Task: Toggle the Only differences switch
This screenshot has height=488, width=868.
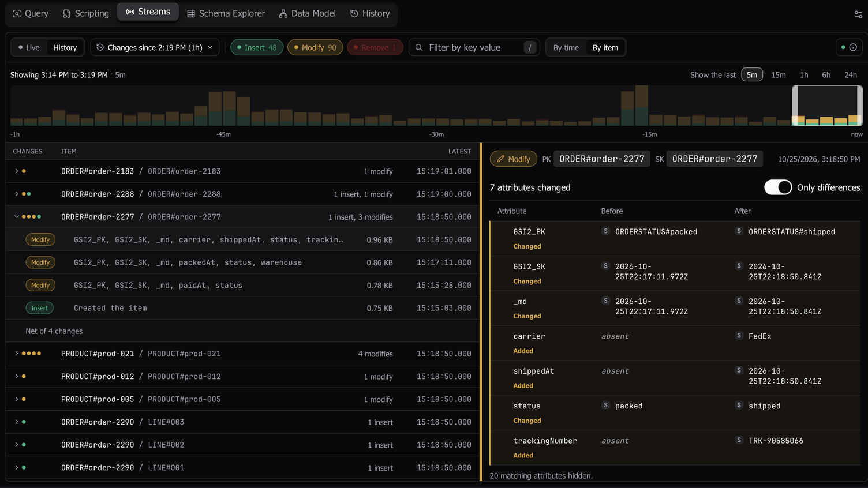Action: tap(778, 187)
